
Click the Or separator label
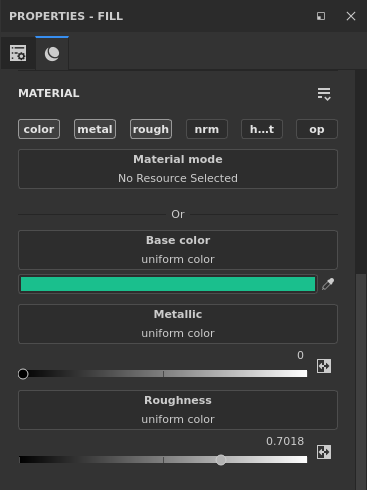click(178, 214)
